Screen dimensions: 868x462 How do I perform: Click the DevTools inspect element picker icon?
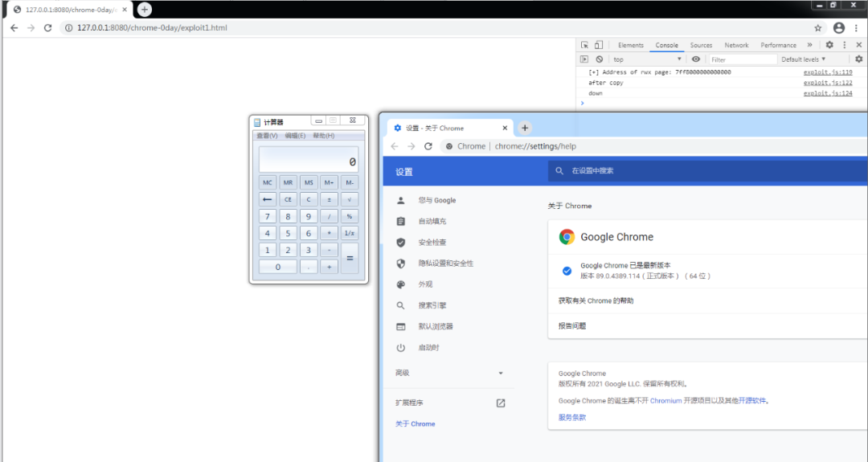(585, 45)
